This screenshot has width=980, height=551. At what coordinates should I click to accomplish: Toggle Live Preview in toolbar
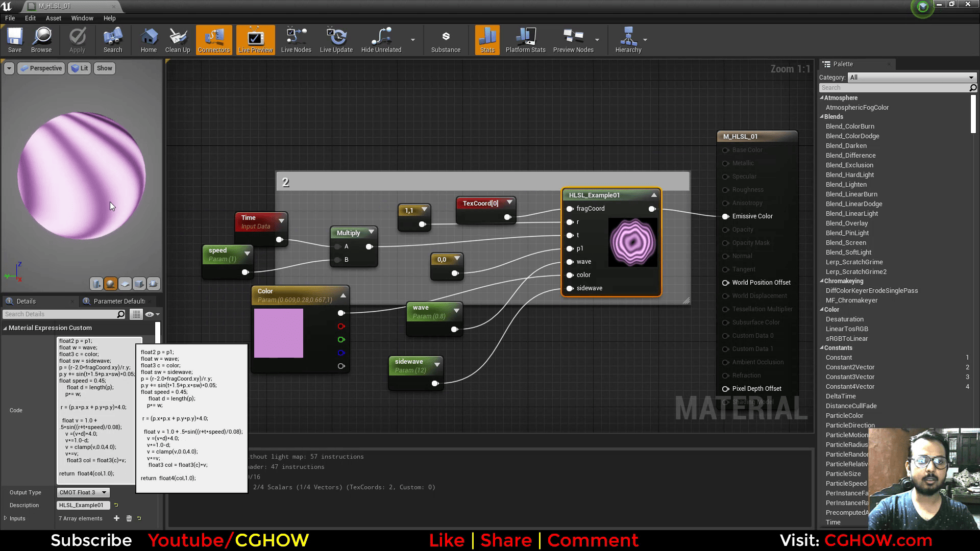255,40
